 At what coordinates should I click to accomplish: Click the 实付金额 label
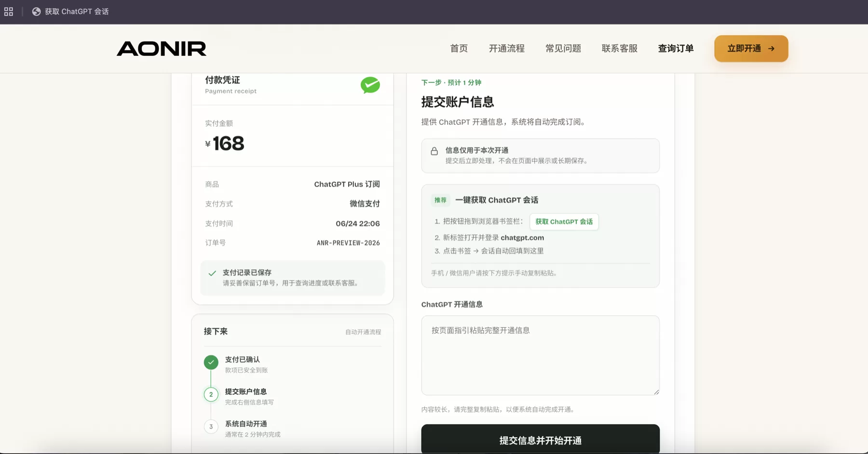[219, 123]
